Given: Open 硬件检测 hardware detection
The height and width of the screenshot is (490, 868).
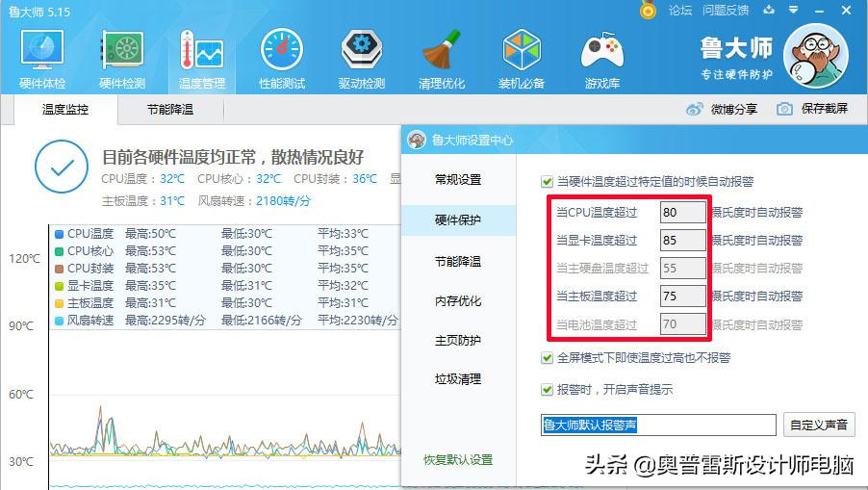Looking at the screenshot, I should coord(122,60).
